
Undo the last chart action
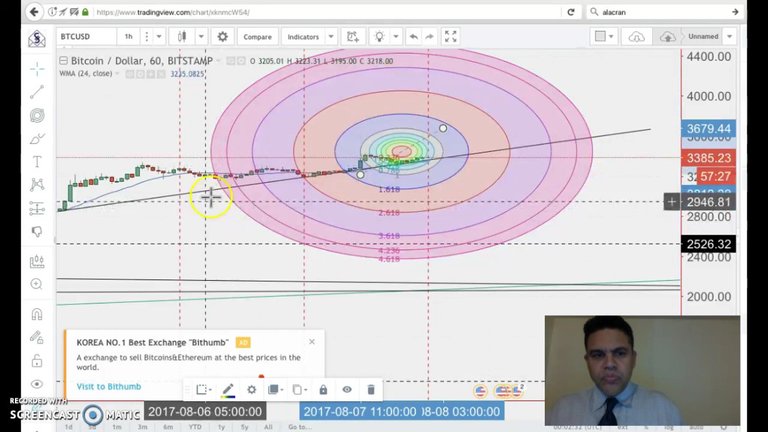coord(414,37)
